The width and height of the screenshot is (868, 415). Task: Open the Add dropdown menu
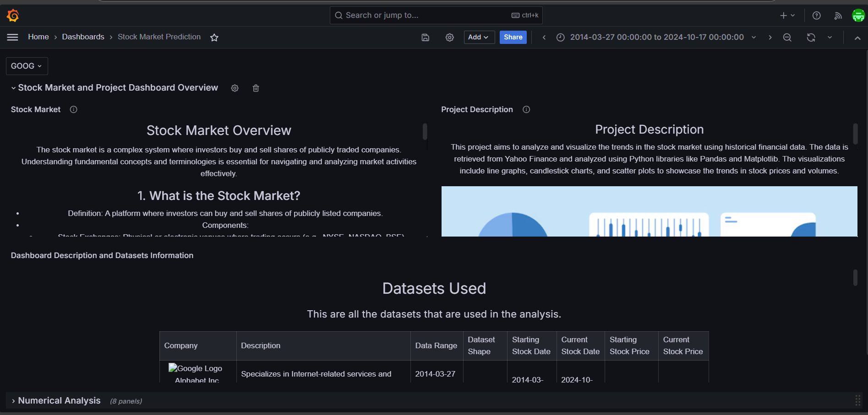pyautogui.click(x=479, y=37)
